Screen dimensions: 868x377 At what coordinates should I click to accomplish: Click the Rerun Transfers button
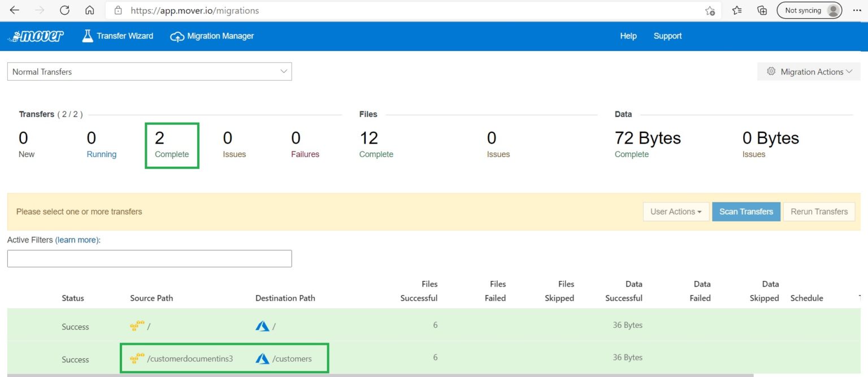point(819,211)
